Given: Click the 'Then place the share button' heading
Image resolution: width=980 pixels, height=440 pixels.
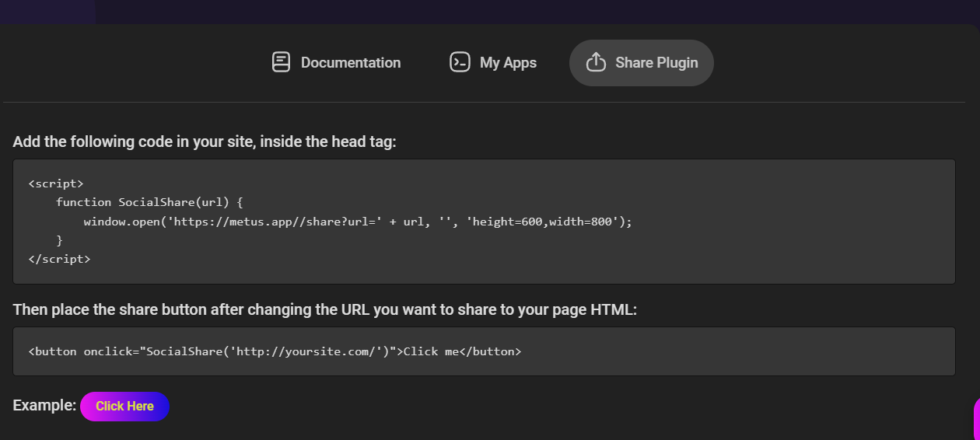Looking at the screenshot, I should point(324,309).
